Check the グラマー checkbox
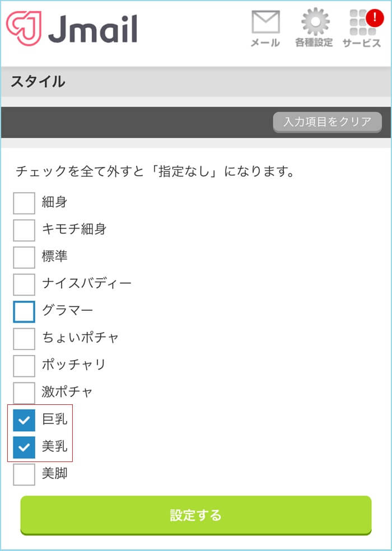Image resolution: width=392 pixels, height=551 pixels. click(24, 311)
